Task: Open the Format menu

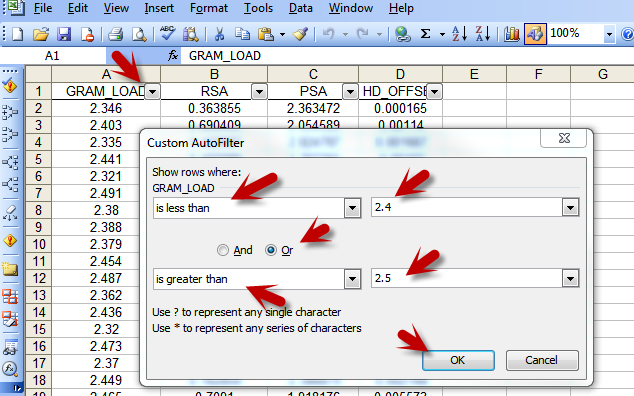Action: pyautogui.click(x=209, y=8)
